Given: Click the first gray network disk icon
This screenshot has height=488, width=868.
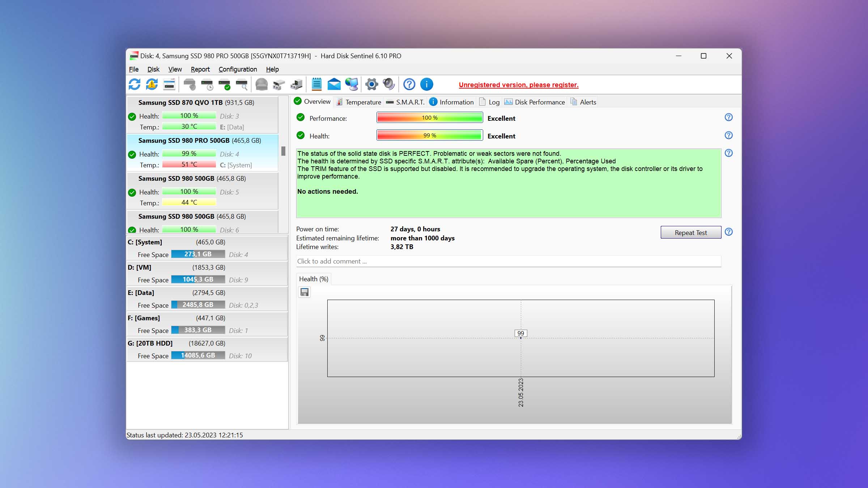Looking at the screenshot, I should click(x=279, y=85).
